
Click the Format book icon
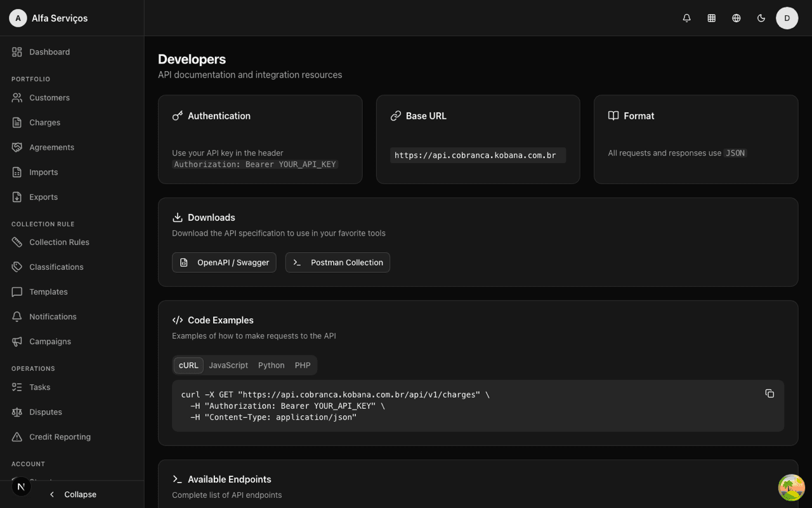click(613, 116)
